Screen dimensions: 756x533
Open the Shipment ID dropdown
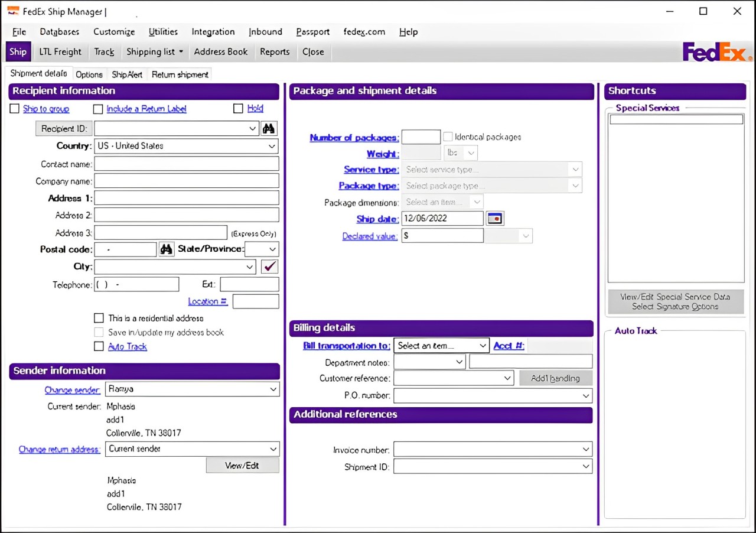click(585, 467)
